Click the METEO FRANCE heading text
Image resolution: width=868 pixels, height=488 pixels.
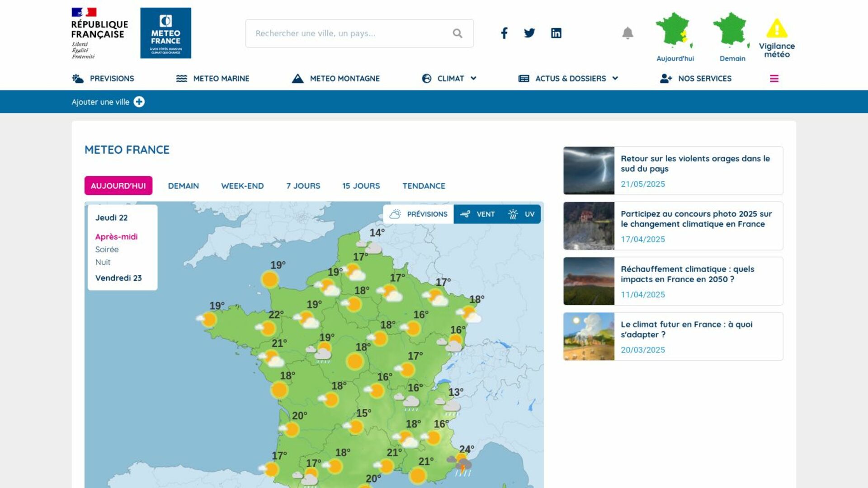[127, 150]
